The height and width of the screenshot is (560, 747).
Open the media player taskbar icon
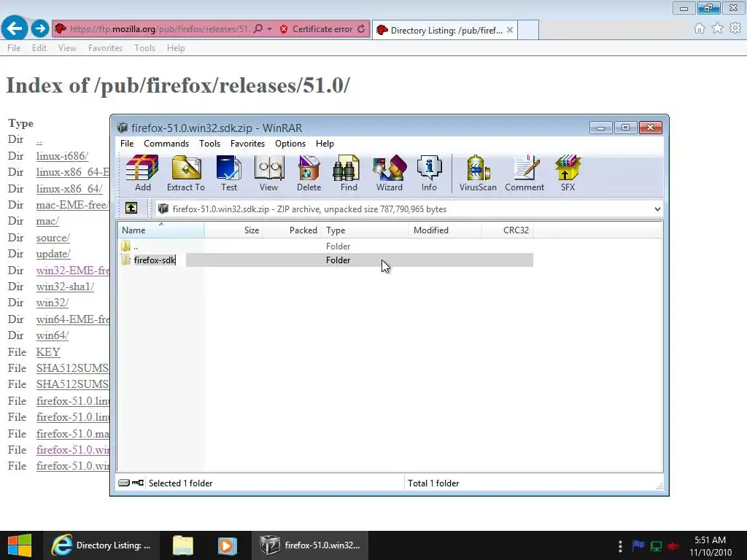click(x=228, y=545)
